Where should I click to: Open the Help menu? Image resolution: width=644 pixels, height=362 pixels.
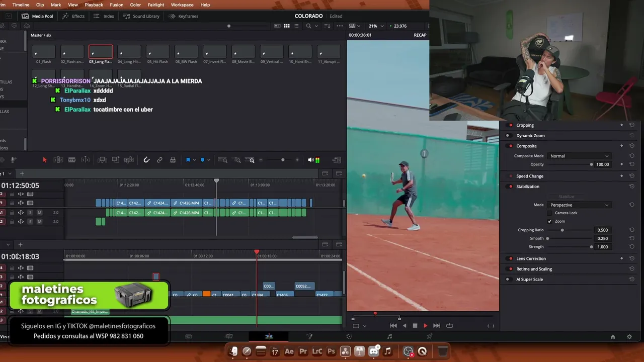[x=205, y=5]
